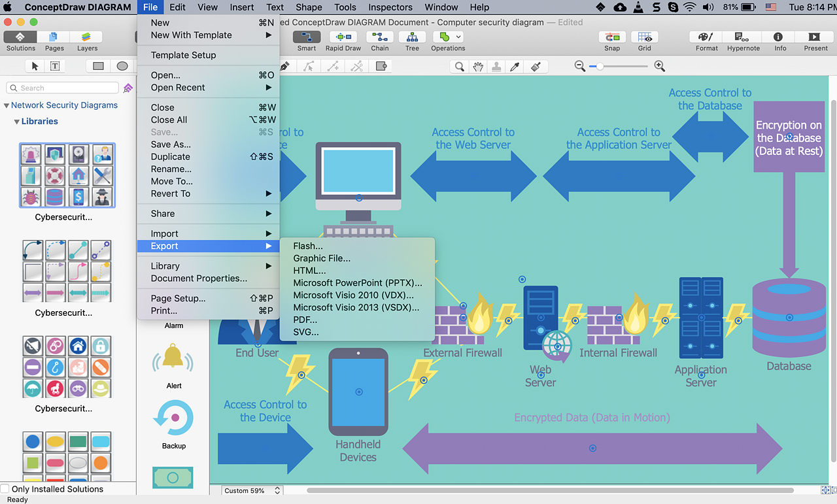Select the hand pan tool
837x504 pixels.
click(x=478, y=66)
